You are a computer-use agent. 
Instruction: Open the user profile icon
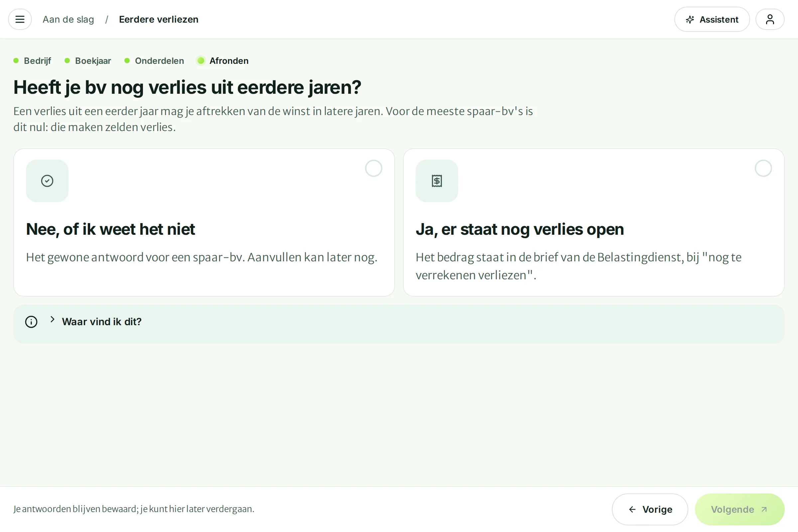click(x=770, y=19)
